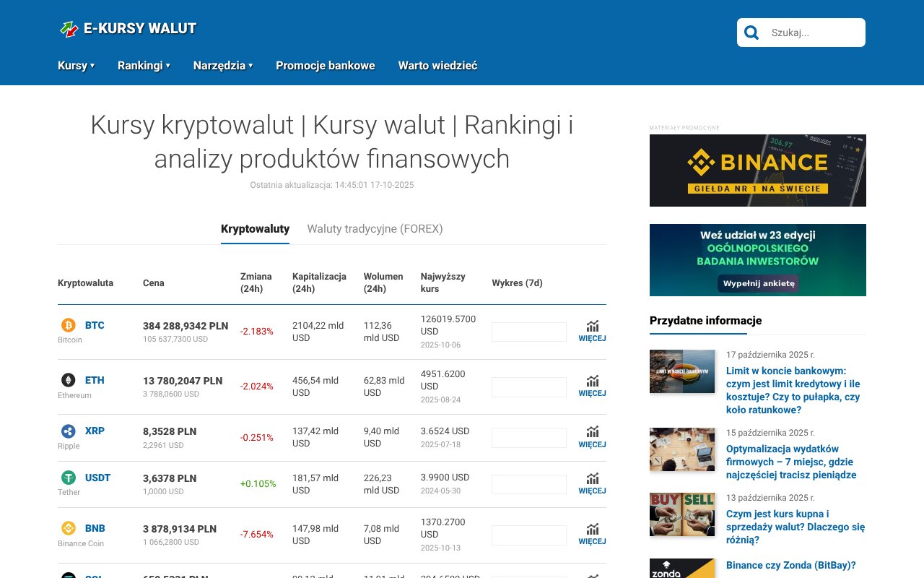This screenshot has width=924, height=578.
Task: Open WIĘCEJ link for Bitcoin
Action: tap(592, 337)
